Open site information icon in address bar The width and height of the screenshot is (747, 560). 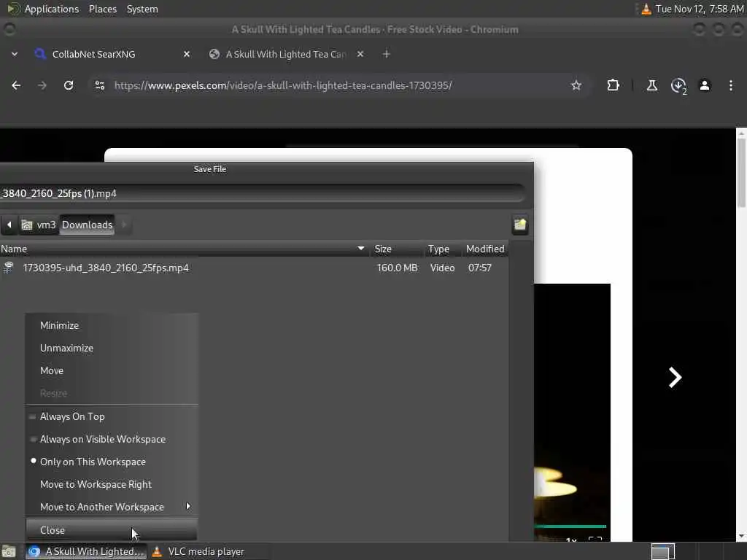pyautogui.click(x=99, y=85)
